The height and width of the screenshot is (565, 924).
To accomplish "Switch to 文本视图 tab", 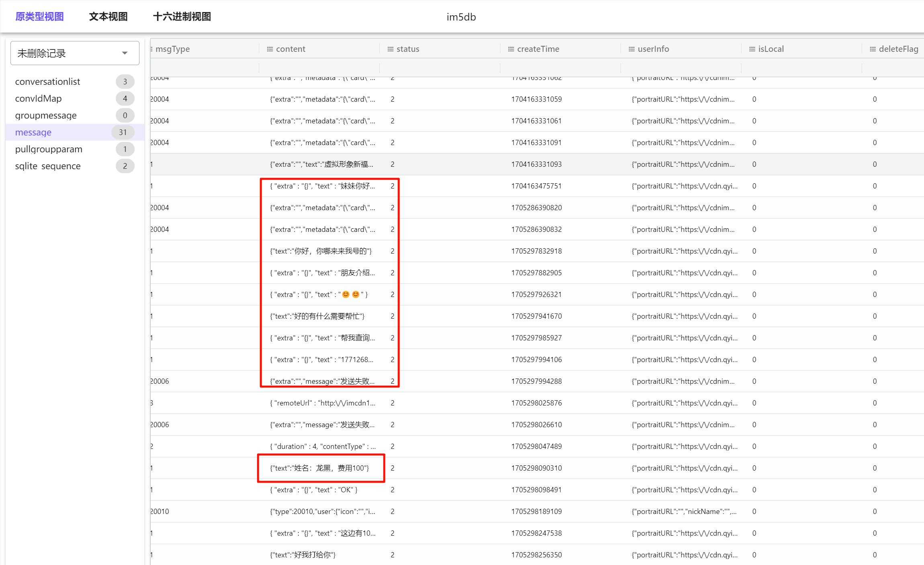I will 108,16.
